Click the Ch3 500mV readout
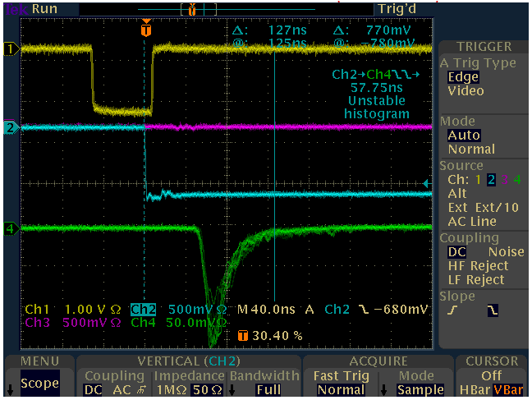The height and width of the screenshot is (400, 532). point(73,323)
